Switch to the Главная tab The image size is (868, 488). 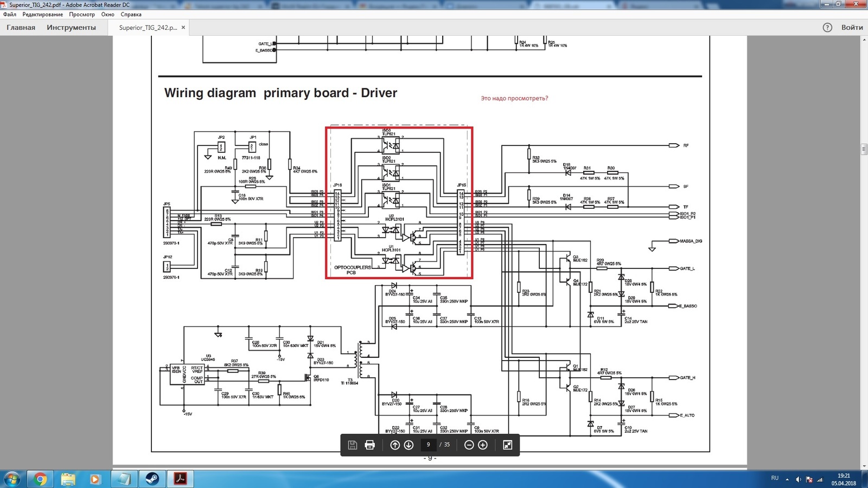(21, 28)
